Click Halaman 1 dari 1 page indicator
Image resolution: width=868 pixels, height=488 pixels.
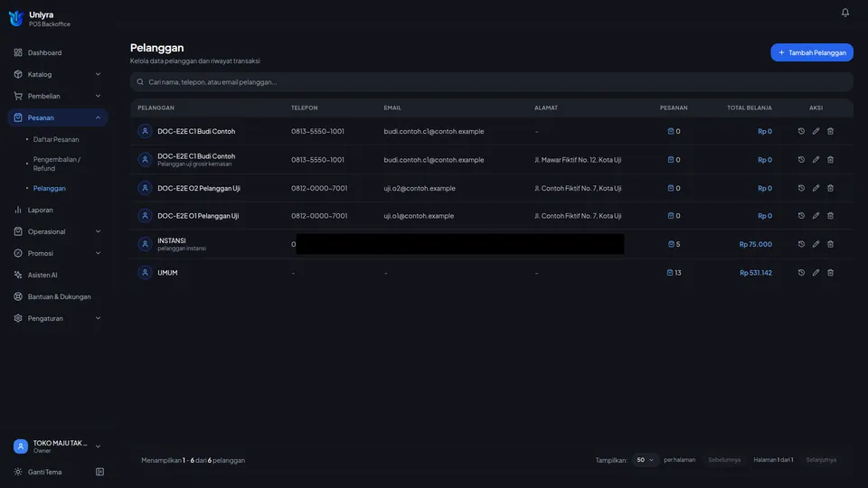(773, 460)
